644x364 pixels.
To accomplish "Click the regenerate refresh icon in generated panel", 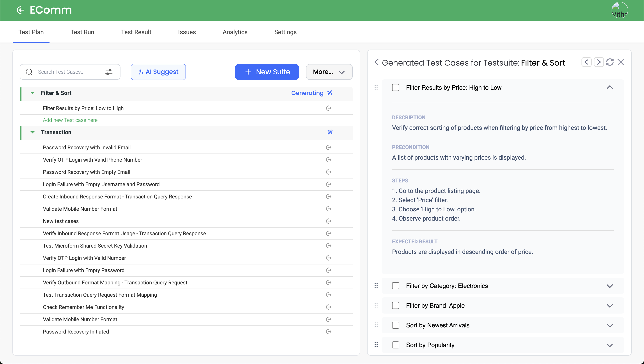I will coord(609,62).
